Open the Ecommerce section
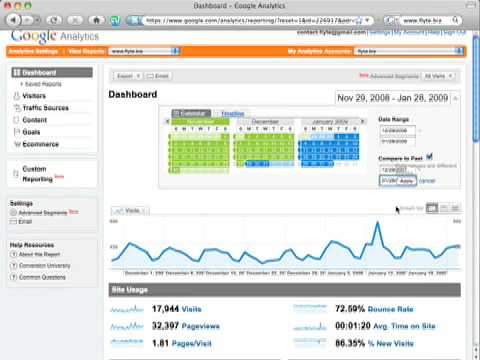The width and height of the screenshot is (480, 360). 40,144
